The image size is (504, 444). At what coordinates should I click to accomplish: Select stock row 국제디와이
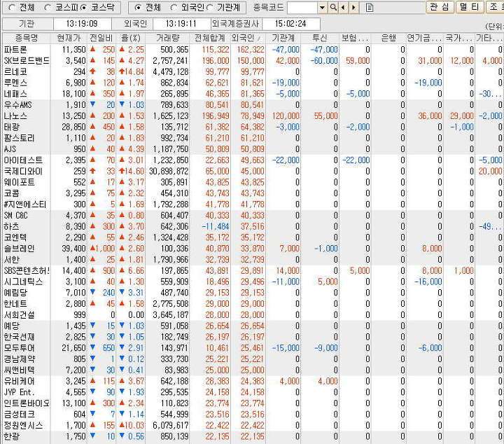click(x=252, y=171)
